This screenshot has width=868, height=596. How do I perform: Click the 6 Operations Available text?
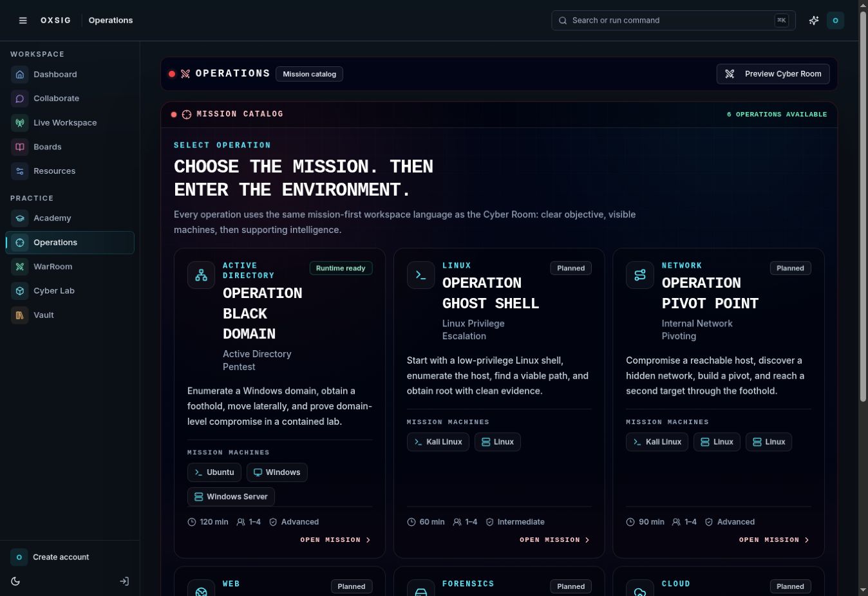(777, 115)
